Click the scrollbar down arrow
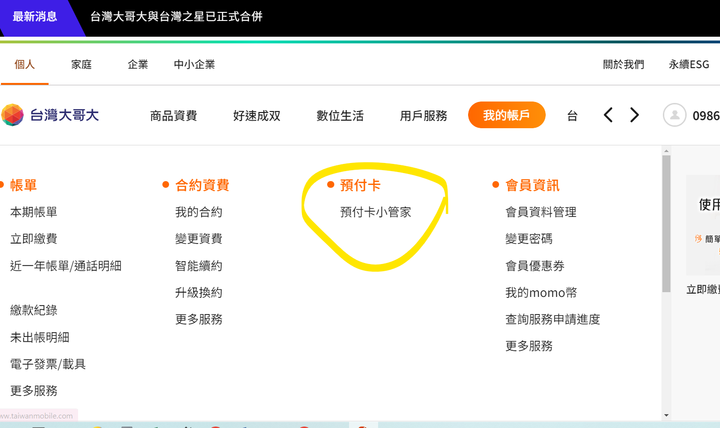The height and width of the screenshot is (428, 720). pyautogui.click(x=666, y=416)
